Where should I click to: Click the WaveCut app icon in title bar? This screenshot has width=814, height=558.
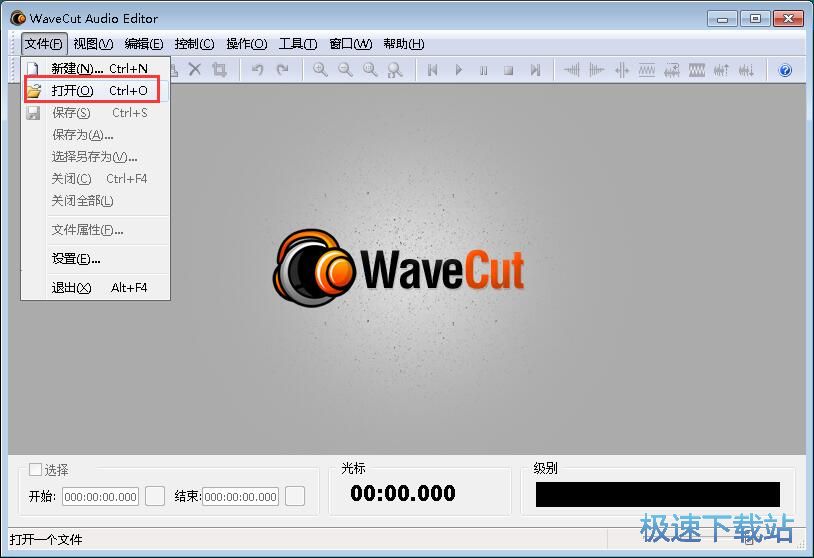click(x=18, y=19)
